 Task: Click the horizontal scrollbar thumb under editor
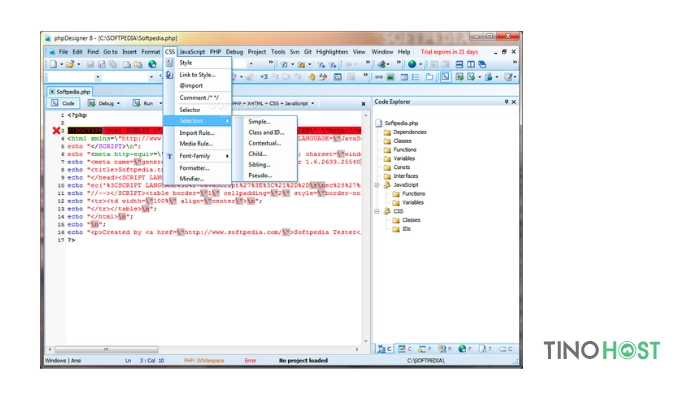106,350
